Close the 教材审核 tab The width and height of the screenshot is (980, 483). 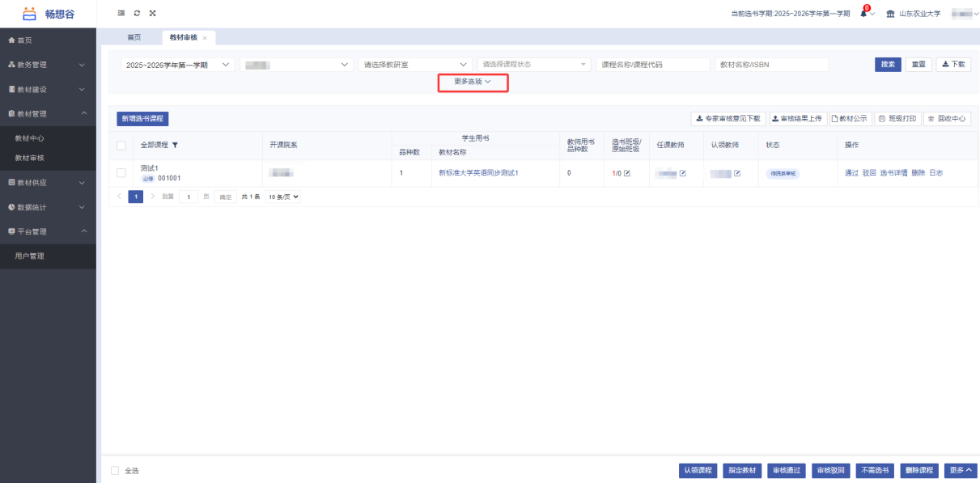coord(205,38)
